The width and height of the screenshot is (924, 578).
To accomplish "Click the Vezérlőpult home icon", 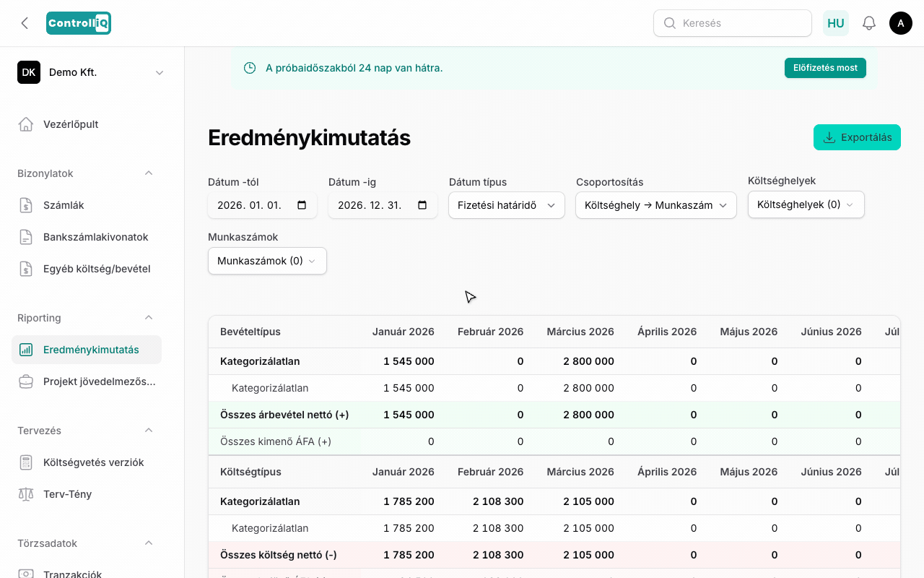I will coord(26,124).
